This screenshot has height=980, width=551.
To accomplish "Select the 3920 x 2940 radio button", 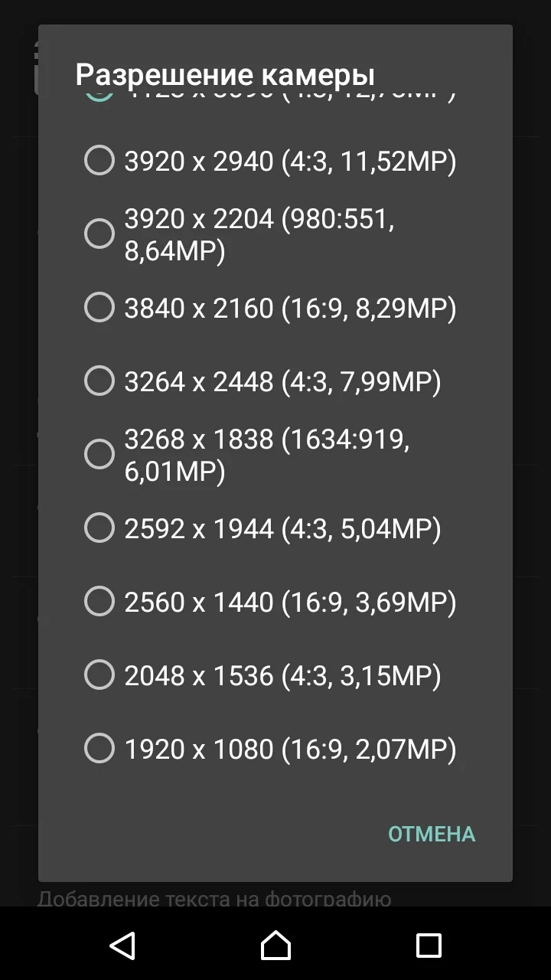I will 99,161.
